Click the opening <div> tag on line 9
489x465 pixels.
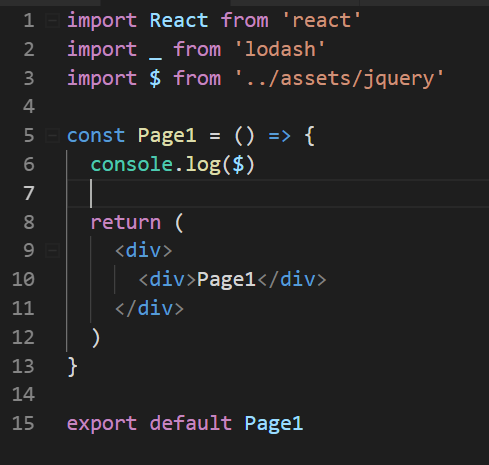click(x=144, y=251)
